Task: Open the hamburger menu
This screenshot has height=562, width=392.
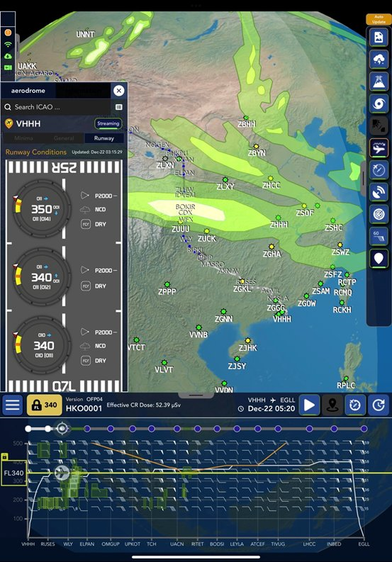Action: tap(13, 405)
